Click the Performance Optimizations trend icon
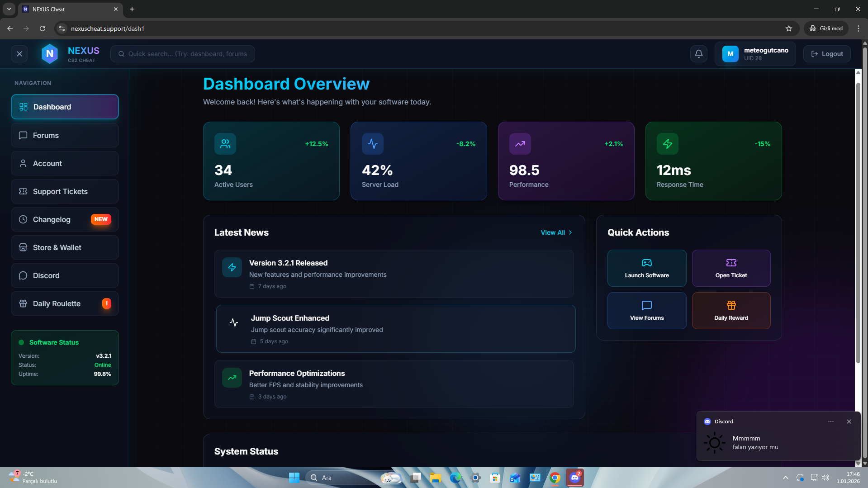Image resolution: width=868 pixels, height=488 pixels. point(232,378)
